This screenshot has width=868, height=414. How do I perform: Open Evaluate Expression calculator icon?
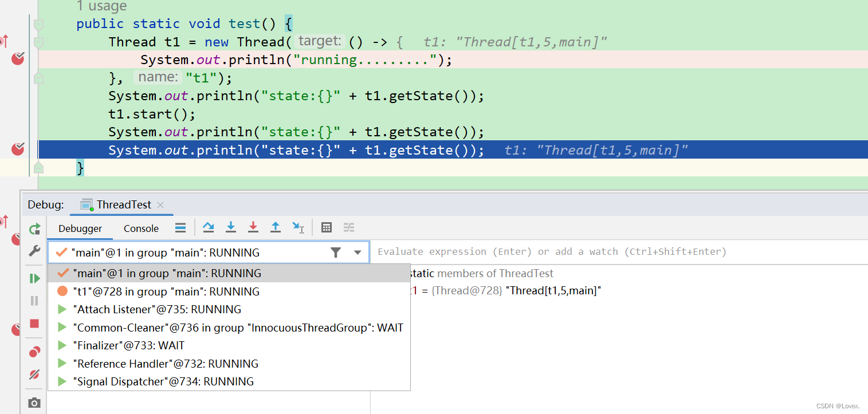[327, 227]
